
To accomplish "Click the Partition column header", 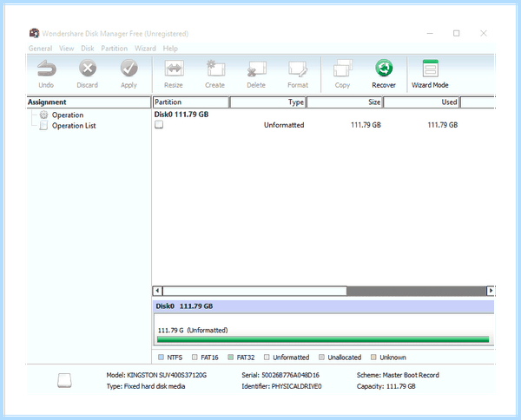I will 191,102.
